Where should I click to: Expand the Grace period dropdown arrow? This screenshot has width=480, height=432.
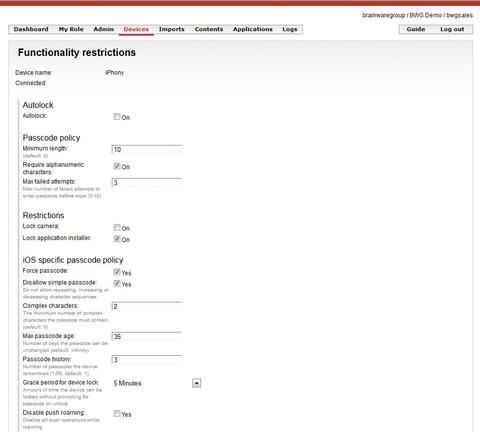197,383
